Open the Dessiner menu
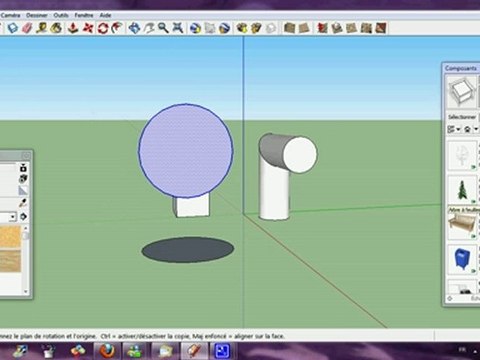The image size is (480, 360). click(x=37, y=15)
